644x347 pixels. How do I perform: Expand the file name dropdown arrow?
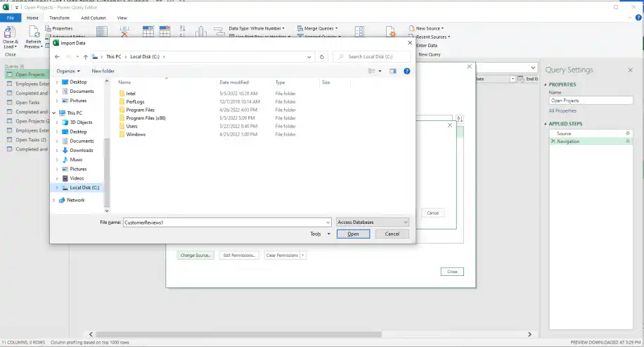[x=328, y=222]
